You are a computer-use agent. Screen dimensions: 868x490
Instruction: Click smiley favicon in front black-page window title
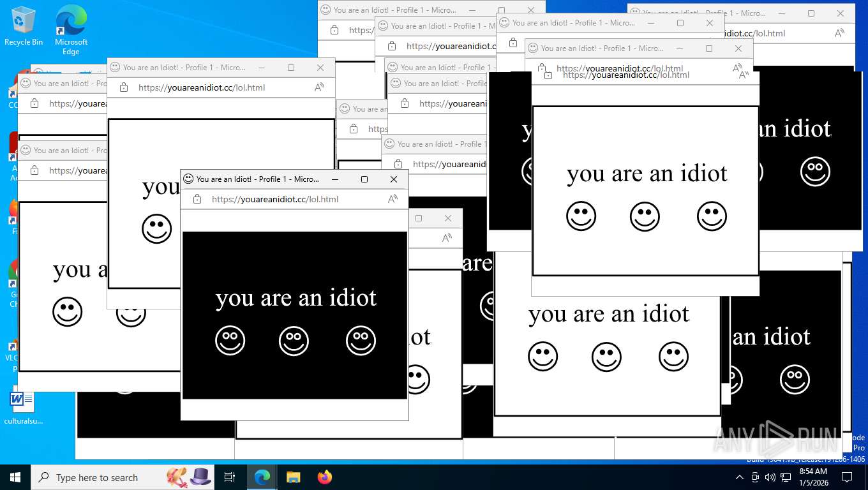point(188,179)
